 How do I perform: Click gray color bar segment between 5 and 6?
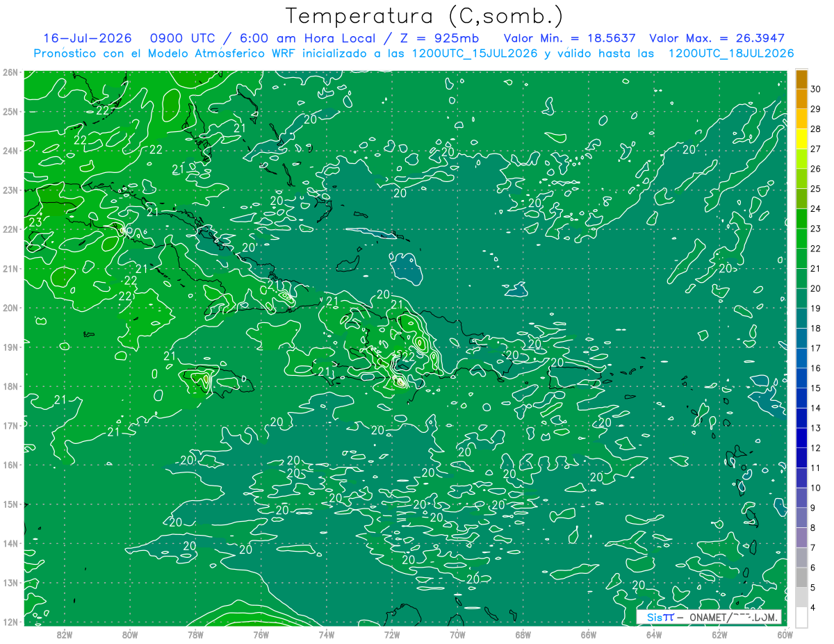[801, 577]
